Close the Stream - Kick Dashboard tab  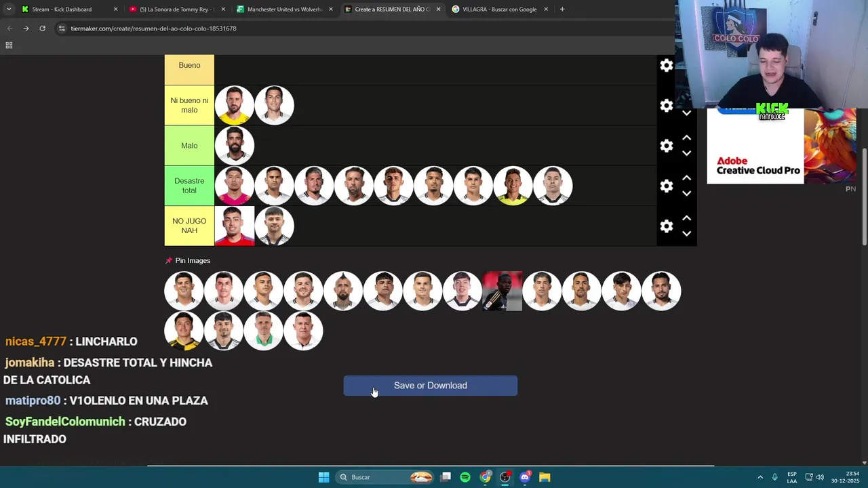(115, 9)
